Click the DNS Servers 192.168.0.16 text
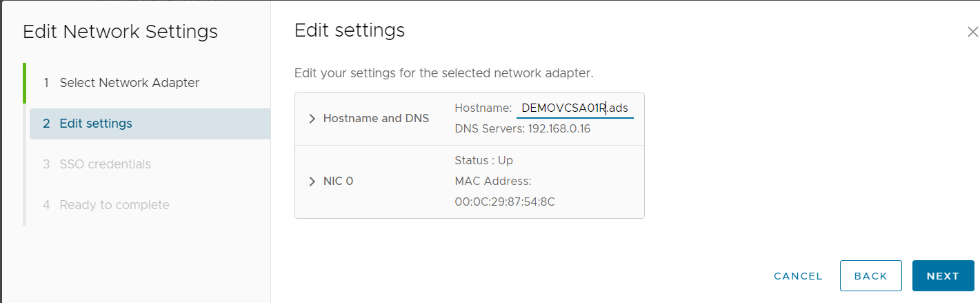This screenshot has width=980, height=303. pos(522,129)
